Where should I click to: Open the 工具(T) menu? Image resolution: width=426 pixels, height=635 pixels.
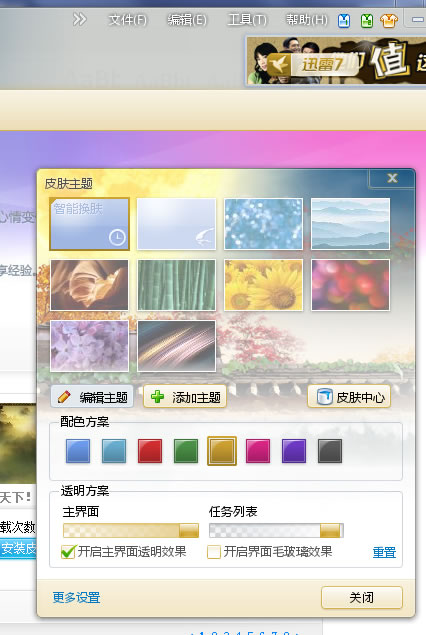pos(247,19)
